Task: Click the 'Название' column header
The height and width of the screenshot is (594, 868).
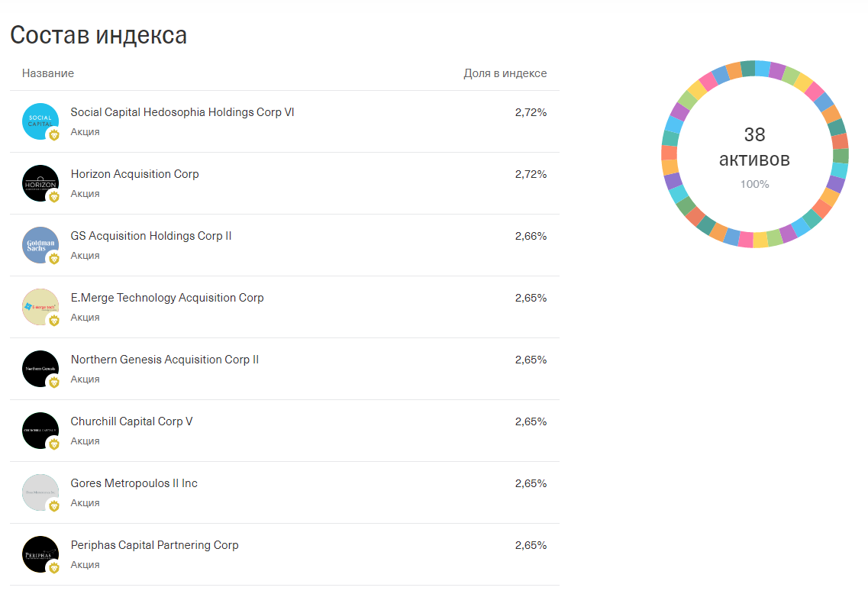Action: (48, 73)
